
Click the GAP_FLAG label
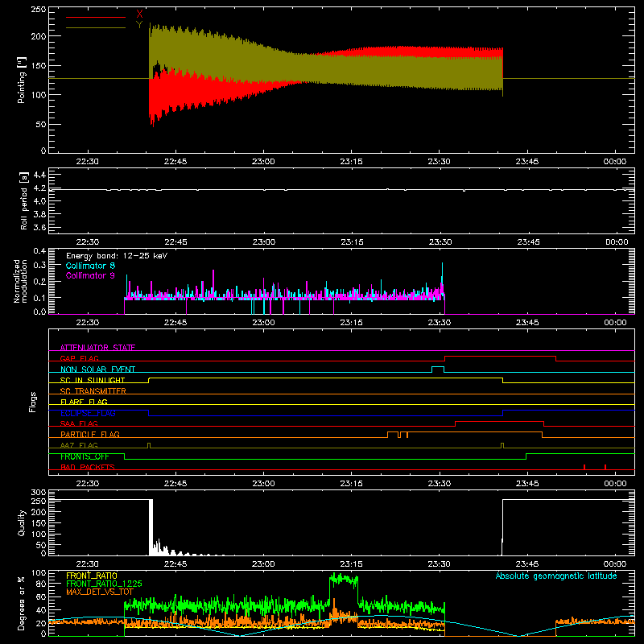click(x=79, y=358)
